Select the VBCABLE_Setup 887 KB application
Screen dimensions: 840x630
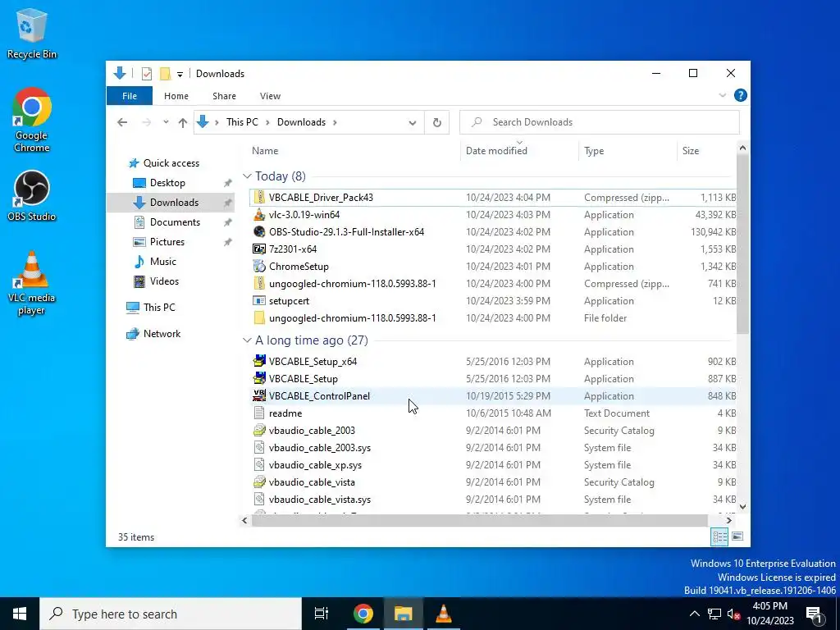493,379
